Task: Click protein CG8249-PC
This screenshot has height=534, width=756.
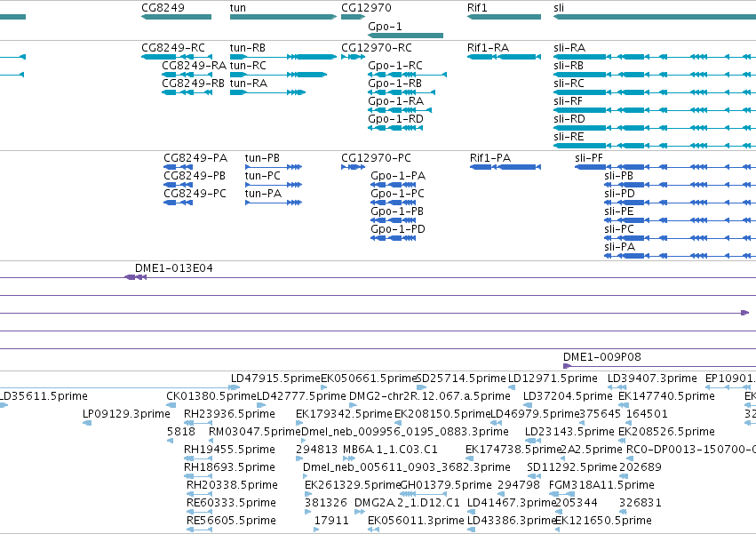Action: click(178, 203)
